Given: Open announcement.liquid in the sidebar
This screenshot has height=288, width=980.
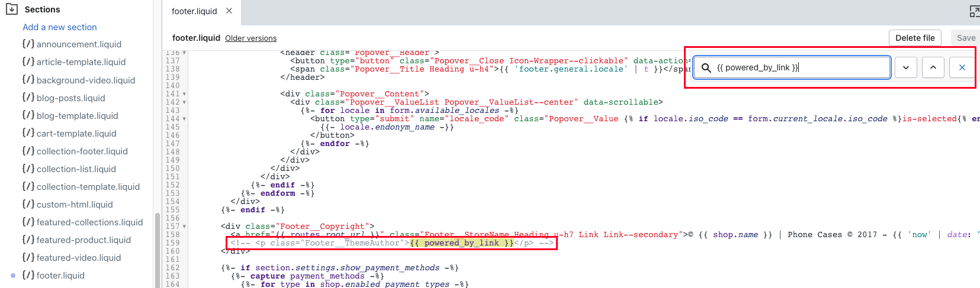Looking at the screenshot, I should (79, 44).
